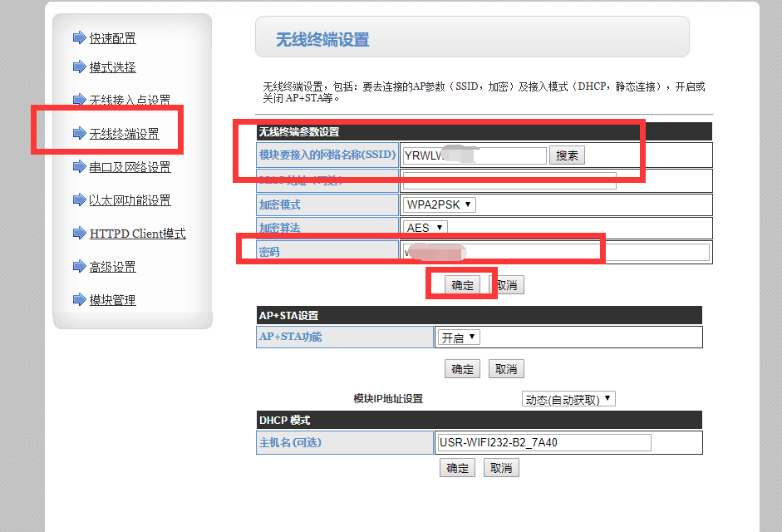Click the arrow icon beside 串口及网络设置
Image resolution: width=782 pixels, height=532 pixels.
click(79, 166)
